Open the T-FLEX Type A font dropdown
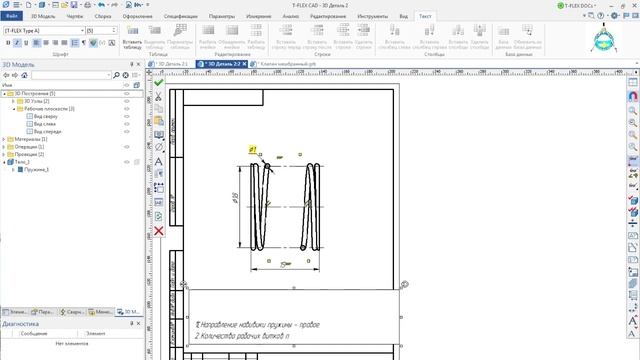The image size is (640, 360). click(82, 31)
